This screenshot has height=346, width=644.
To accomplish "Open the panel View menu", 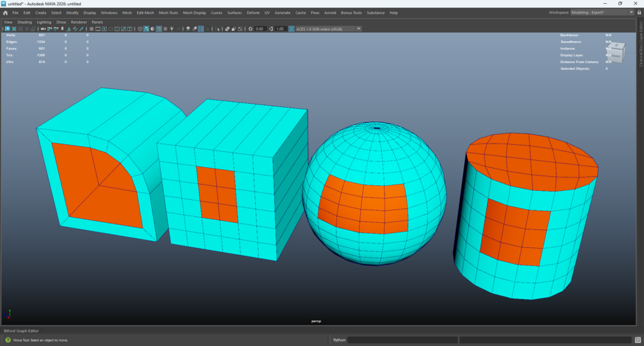I will coord(8,22).
